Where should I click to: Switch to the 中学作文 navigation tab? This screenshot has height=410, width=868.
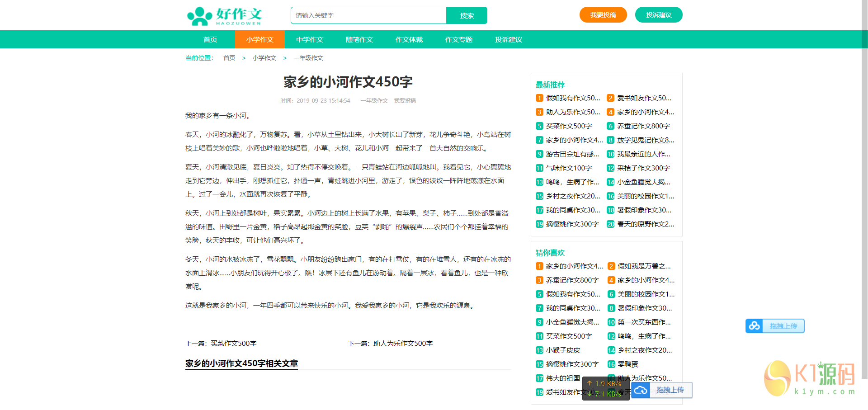pos(309,40)
